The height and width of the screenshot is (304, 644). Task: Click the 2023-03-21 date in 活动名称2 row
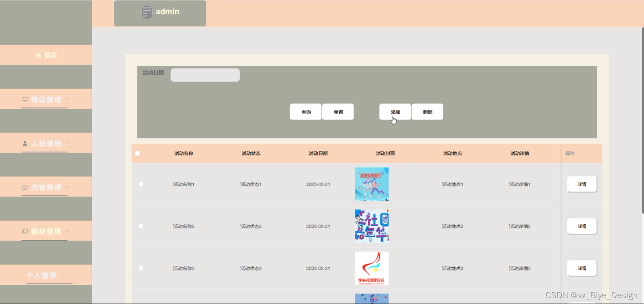tap(318, 227)
